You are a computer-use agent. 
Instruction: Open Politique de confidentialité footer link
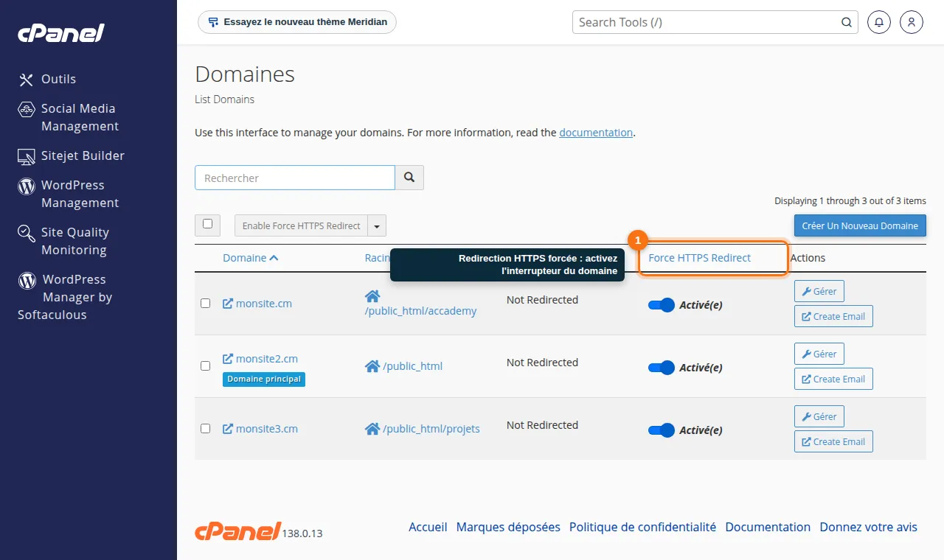point(642,527)
